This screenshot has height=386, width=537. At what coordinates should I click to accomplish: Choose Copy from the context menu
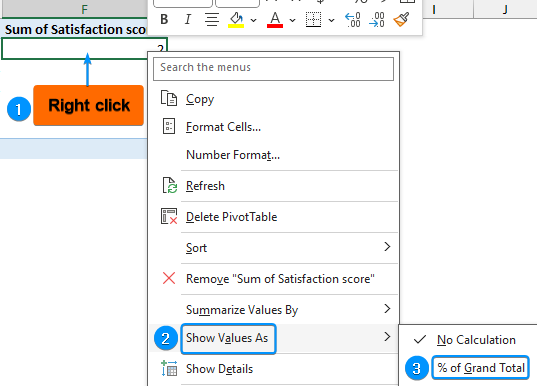[274, 99]
